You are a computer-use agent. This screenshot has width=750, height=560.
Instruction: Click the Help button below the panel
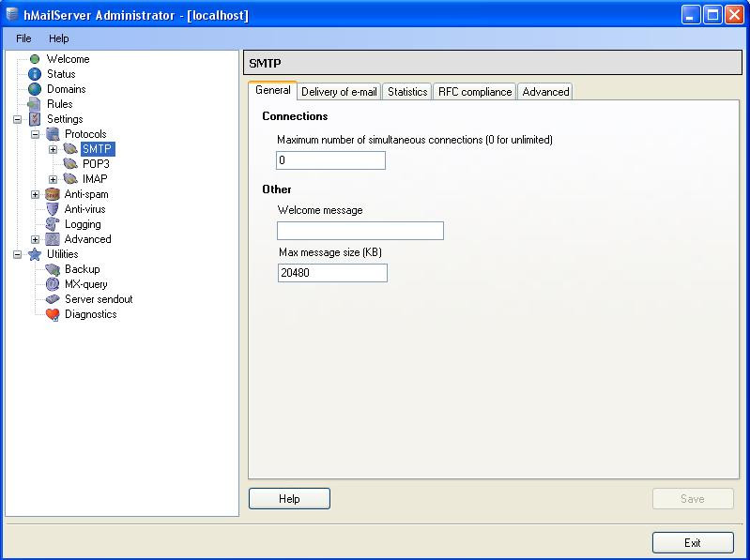(289, 499)
